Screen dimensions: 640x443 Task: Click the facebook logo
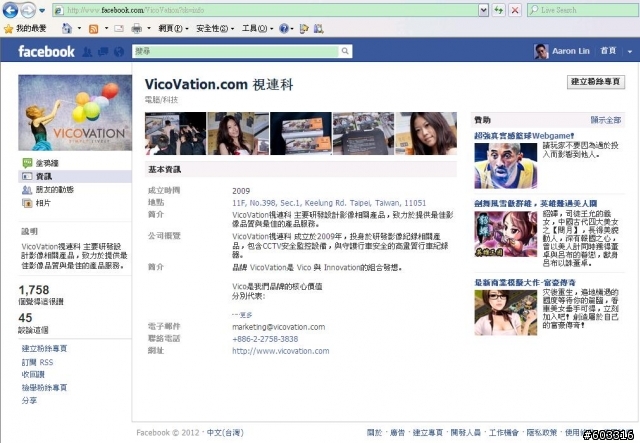(46, 51)
